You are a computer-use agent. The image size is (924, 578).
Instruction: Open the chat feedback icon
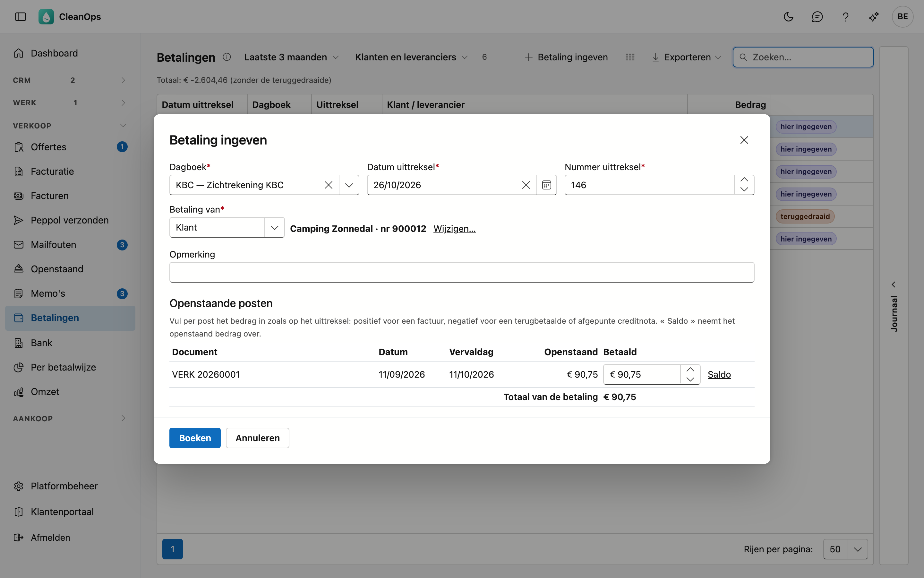pyautogui.click(x=817, y=16)
